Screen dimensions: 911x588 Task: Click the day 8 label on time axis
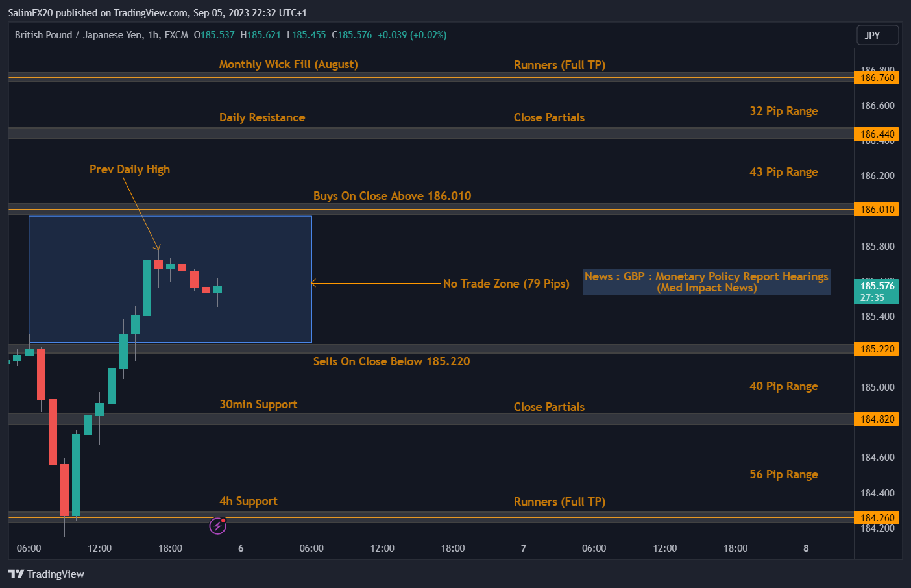click(806, 548)
